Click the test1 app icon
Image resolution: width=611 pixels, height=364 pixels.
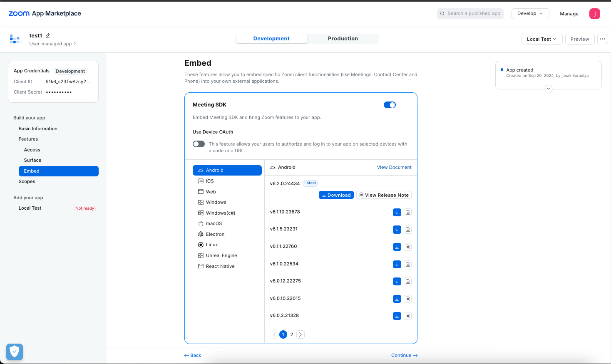click(16, 40)
